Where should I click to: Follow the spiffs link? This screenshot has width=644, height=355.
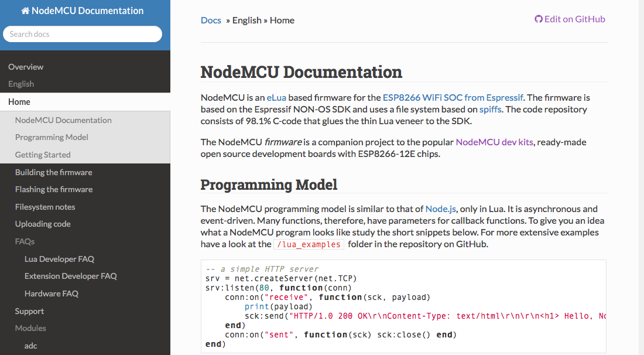coord(491,110)
